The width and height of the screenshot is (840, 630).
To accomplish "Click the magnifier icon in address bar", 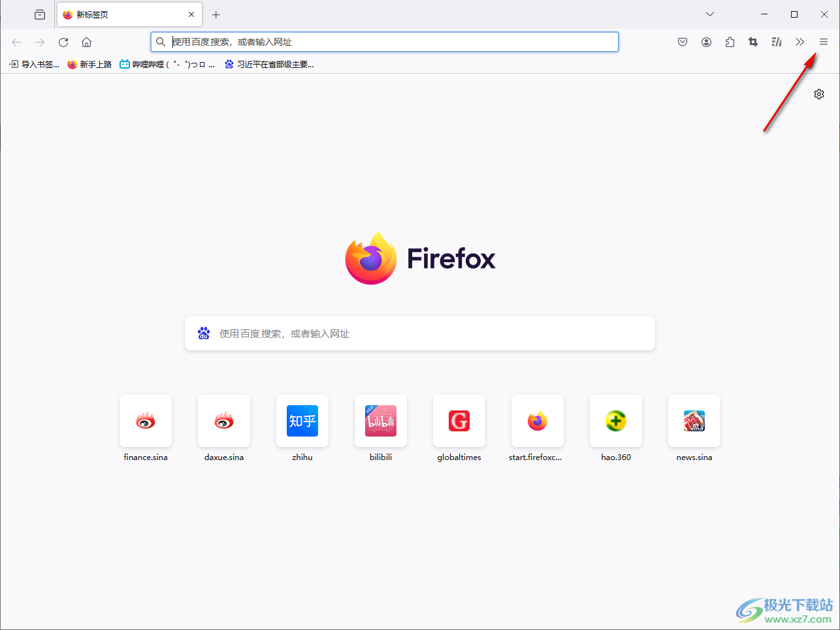I will pos(161,42).
